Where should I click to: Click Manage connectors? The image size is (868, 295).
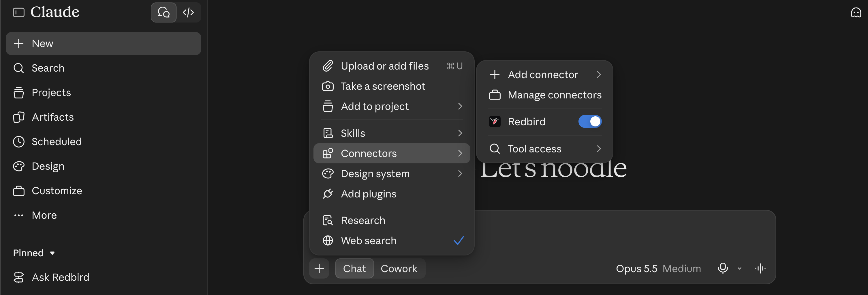(x=544, y=95)
